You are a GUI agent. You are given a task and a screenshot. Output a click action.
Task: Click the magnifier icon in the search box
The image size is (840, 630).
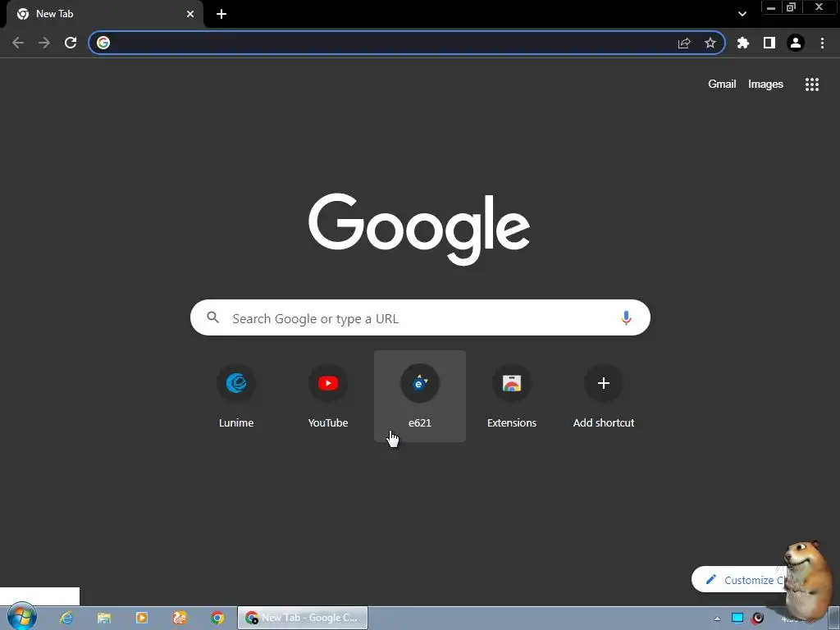pos(213,317)
